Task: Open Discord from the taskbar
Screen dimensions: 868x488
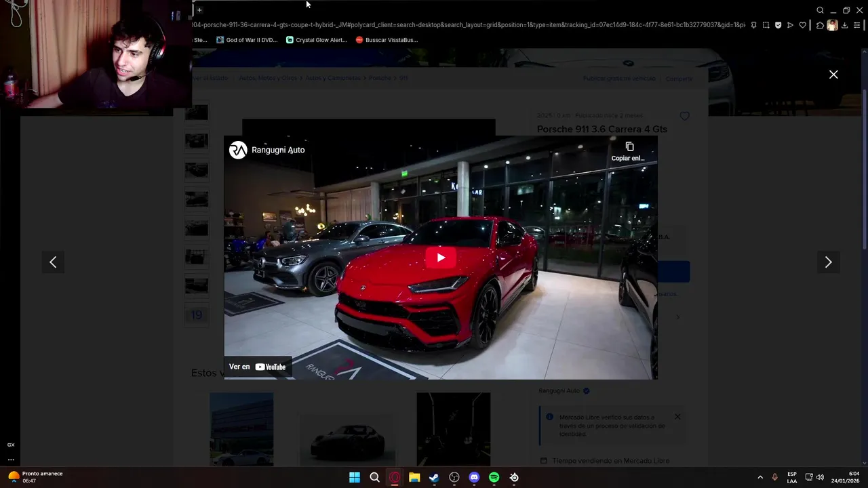Action: pyautogui.click(x=474, y=477)
